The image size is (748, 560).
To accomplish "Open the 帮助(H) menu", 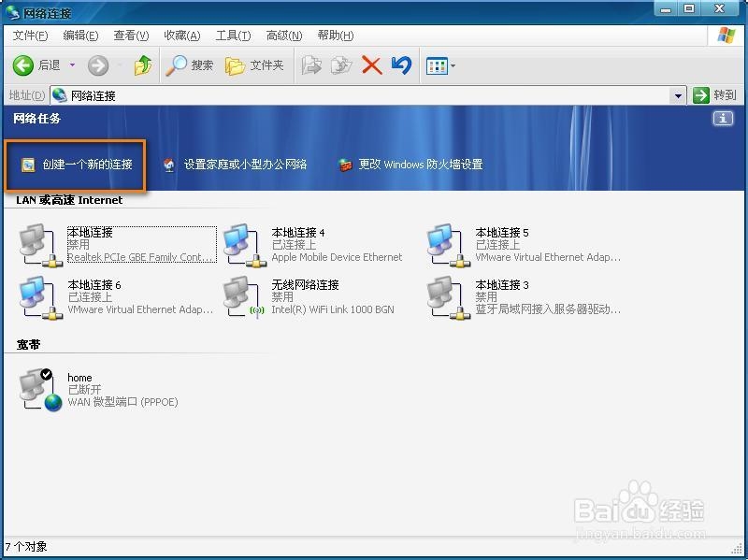I will point(336,36).
